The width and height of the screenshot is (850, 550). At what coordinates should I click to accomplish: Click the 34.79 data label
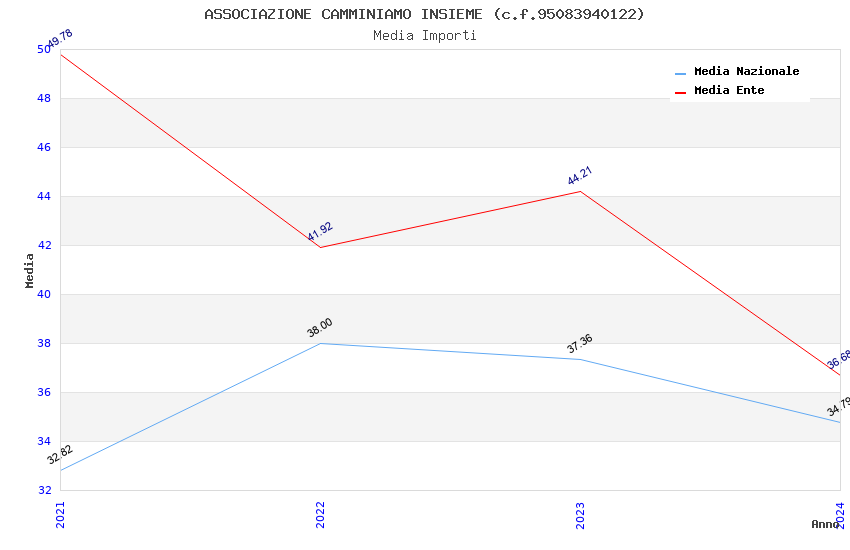(839, 406)
